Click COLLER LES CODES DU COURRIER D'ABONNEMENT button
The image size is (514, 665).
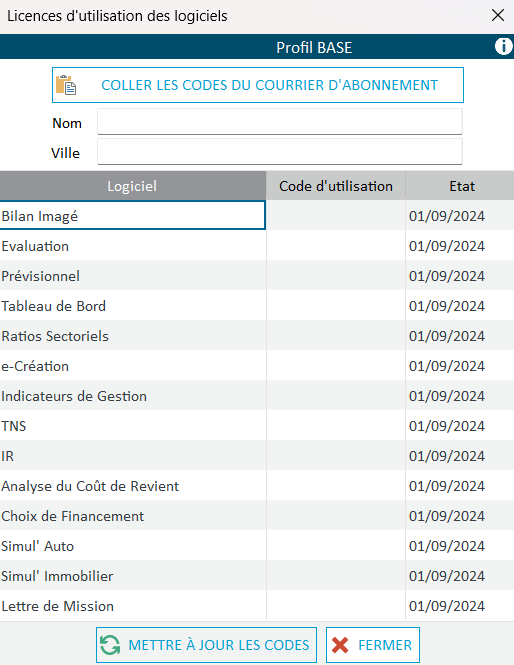pos(258,85)
